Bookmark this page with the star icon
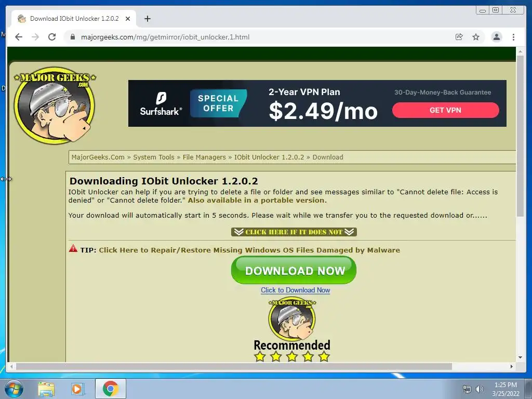 (x=476, y=37)
